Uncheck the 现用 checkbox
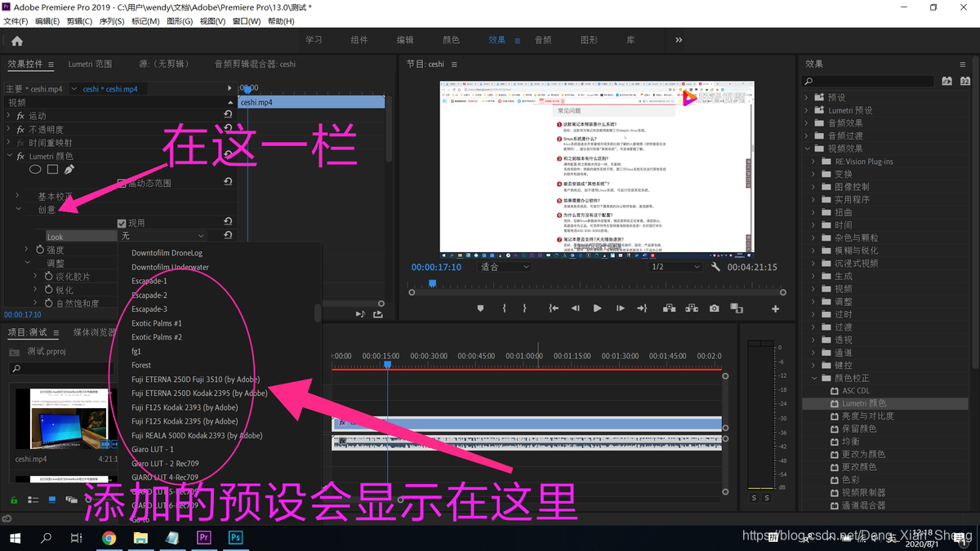This screenshot has height=551, width=980. tap(122, 223)
